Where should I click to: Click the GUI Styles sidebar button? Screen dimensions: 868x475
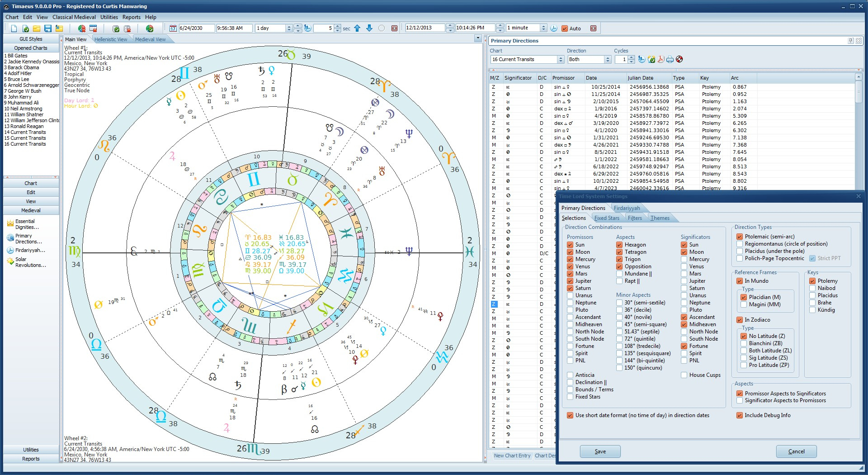pos(31,39)
